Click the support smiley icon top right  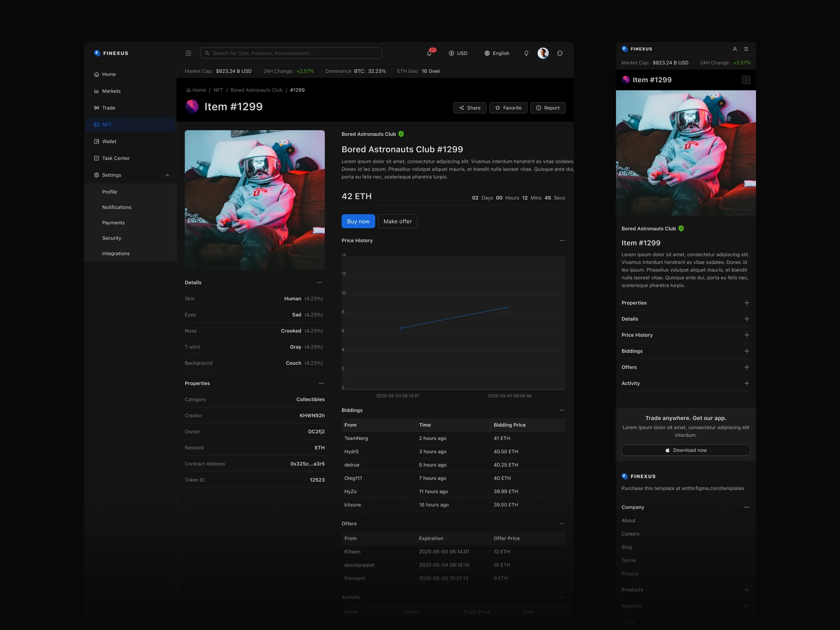[560, 53]
